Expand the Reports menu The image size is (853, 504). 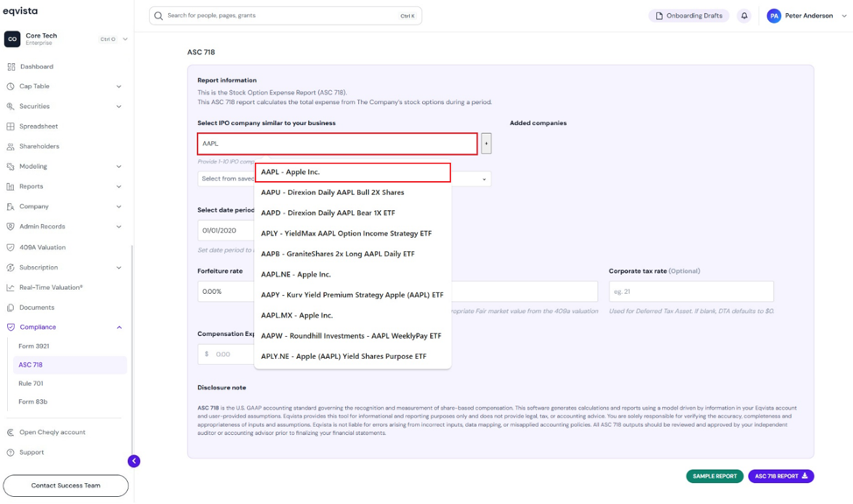pos(118,186)
